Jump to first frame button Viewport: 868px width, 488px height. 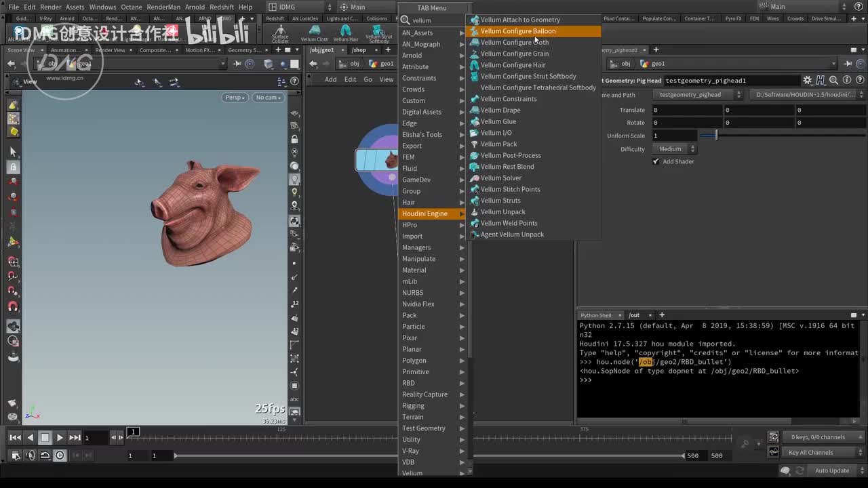tap(15, 438)
